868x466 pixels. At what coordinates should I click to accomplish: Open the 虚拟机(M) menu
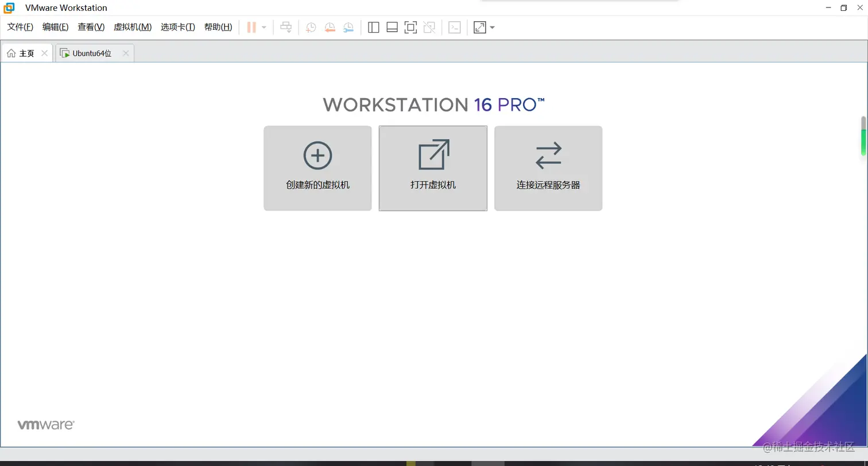coord(133,27)
